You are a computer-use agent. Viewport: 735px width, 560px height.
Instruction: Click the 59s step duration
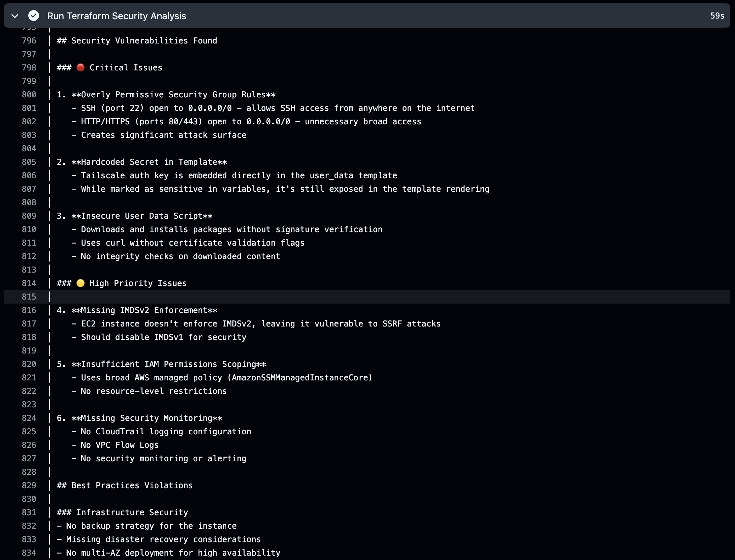tap(717, 16)
